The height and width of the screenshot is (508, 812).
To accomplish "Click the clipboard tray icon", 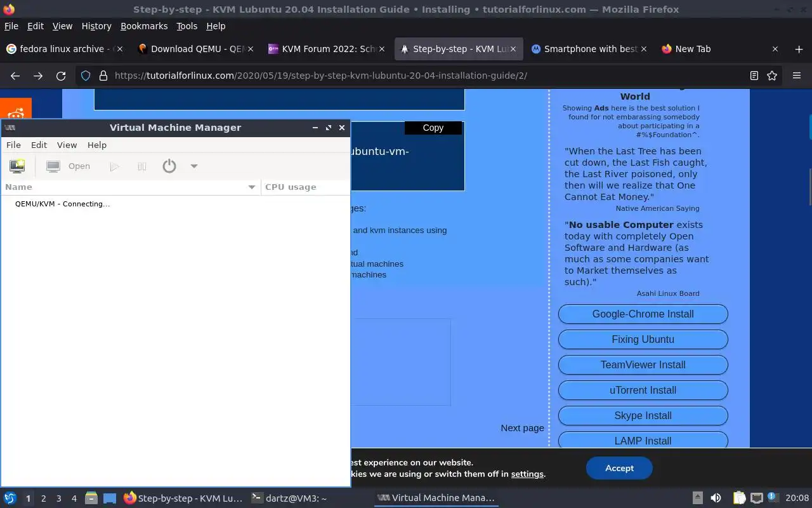I will (x=739, y=498).
